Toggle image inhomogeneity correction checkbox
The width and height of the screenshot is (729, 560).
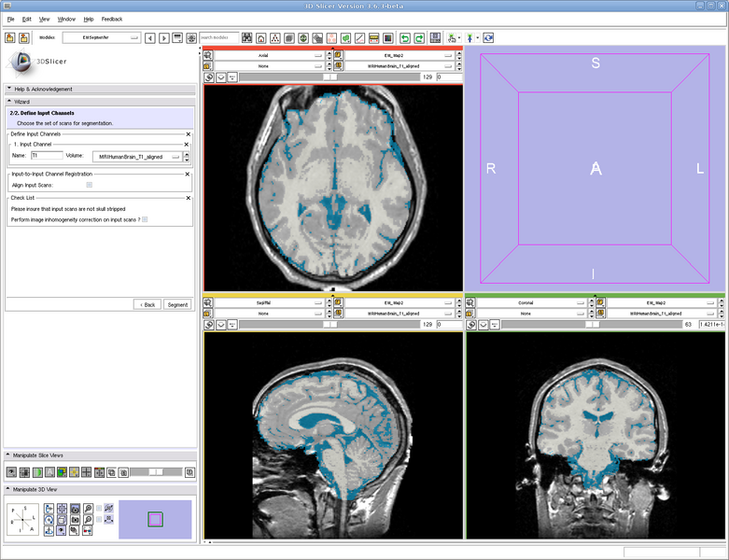145,219
